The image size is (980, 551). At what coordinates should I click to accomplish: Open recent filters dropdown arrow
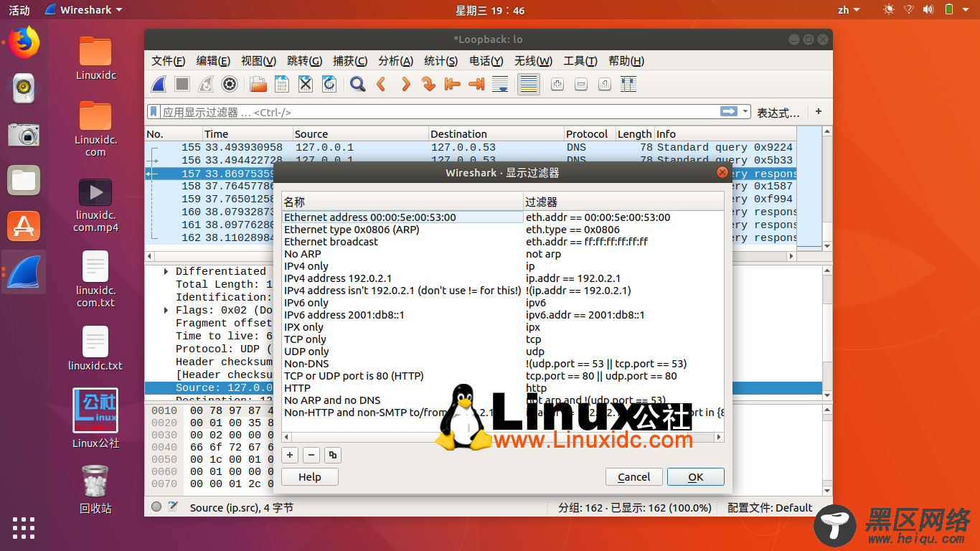tap(746, 112)
